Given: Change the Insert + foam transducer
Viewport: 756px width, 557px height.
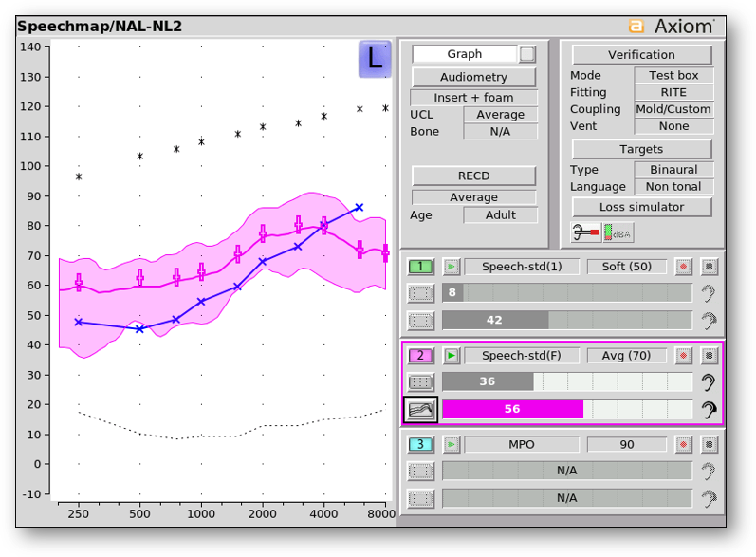Looking at the screenshot, I should [x=473, y=98].
